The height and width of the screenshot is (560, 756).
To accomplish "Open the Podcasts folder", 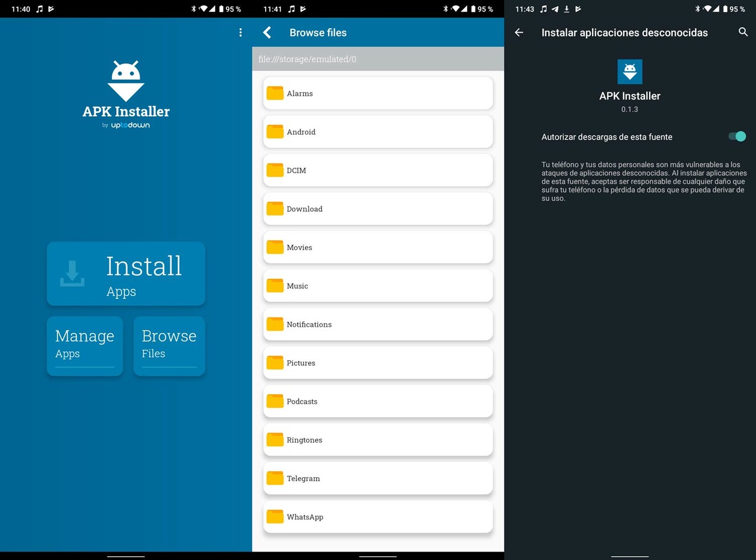I will coord(377,401).
